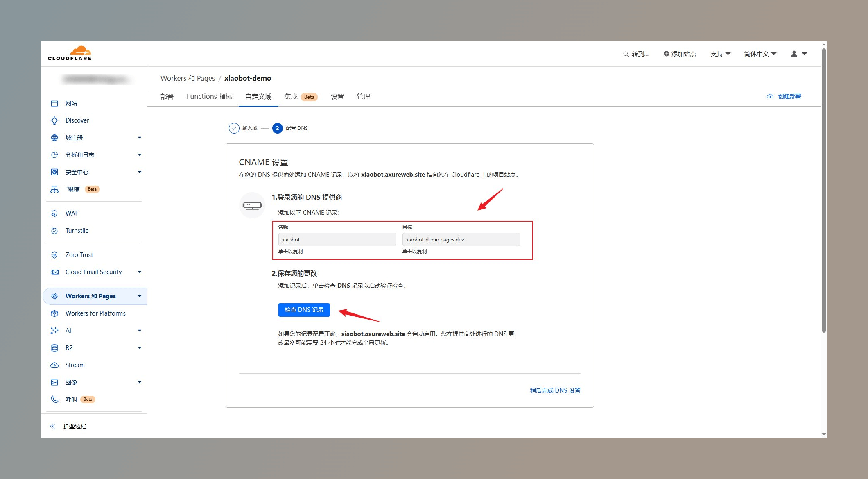Viewport: 868px width, 479px height.
Task: Click the Stream cloud icon
Action: point(54,365)
